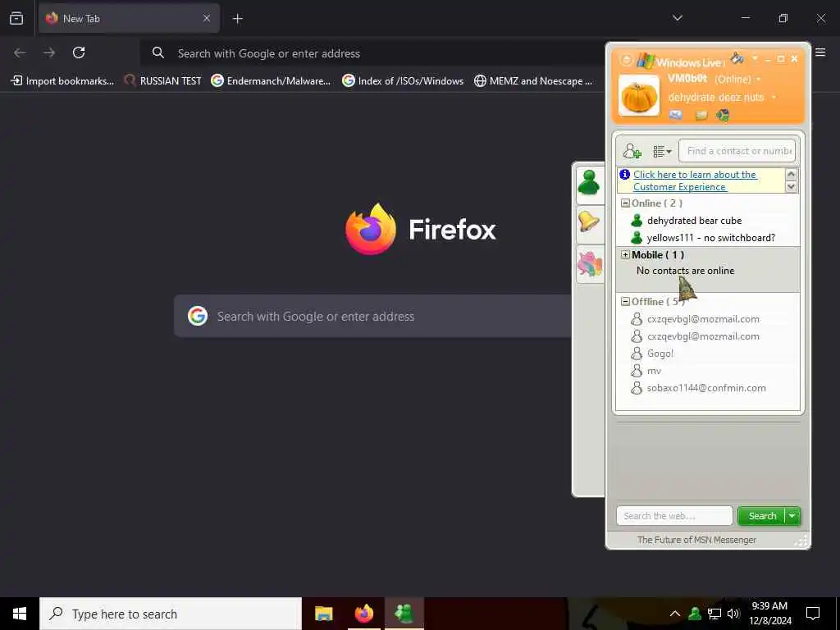Go back in Firefox
The height and width of the screenshot is (630, 840).
click(x=20, y=52)
